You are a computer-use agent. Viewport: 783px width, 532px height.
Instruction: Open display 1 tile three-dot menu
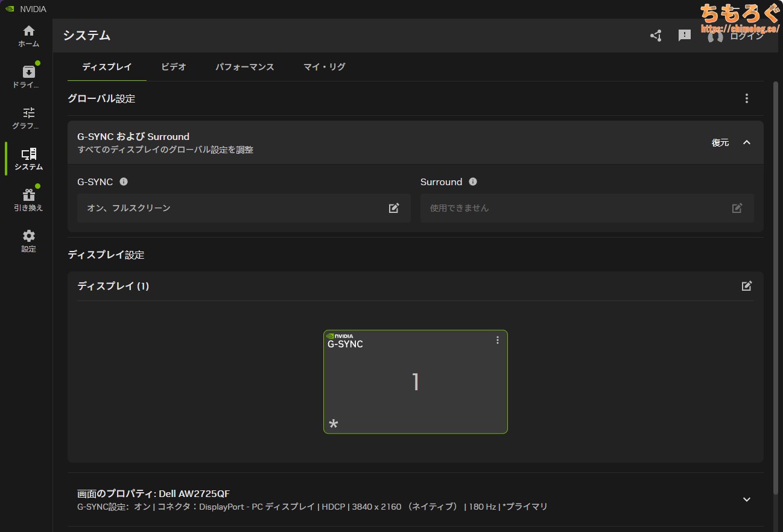pos(498,340)
